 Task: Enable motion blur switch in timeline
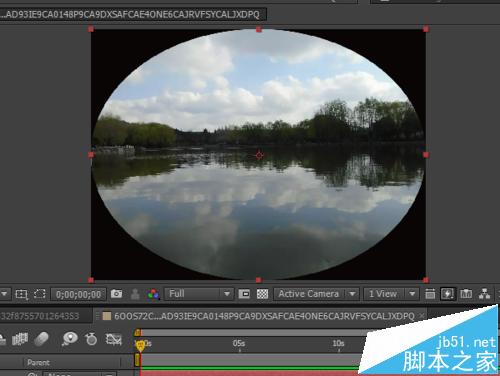[41, 339]
